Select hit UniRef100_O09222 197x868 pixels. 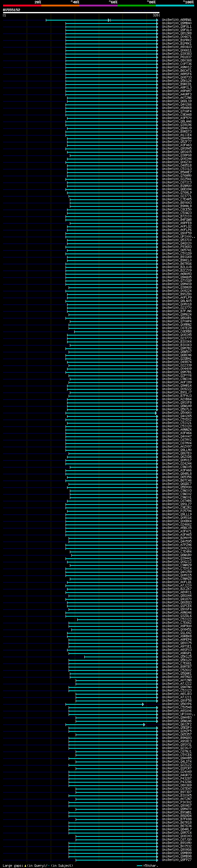click(177, 389)
